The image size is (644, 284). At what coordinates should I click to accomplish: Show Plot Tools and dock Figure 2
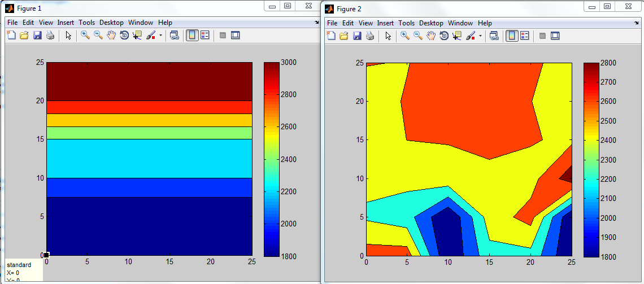pyautogui.click(x=555, y=36)
